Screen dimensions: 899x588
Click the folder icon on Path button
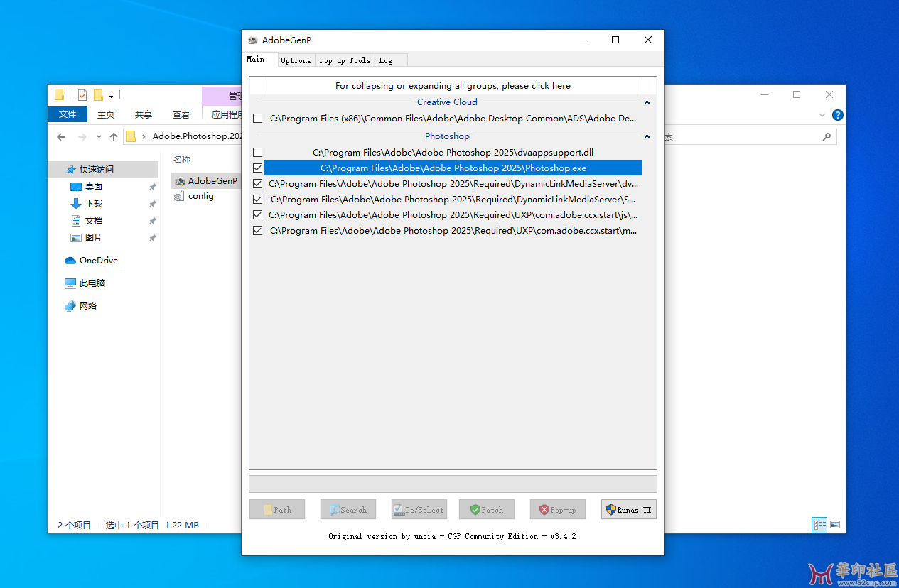pos(267,510)
